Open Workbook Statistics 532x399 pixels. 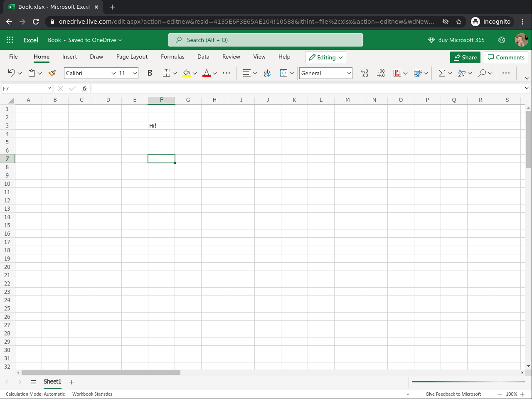(x=92, y=394)
